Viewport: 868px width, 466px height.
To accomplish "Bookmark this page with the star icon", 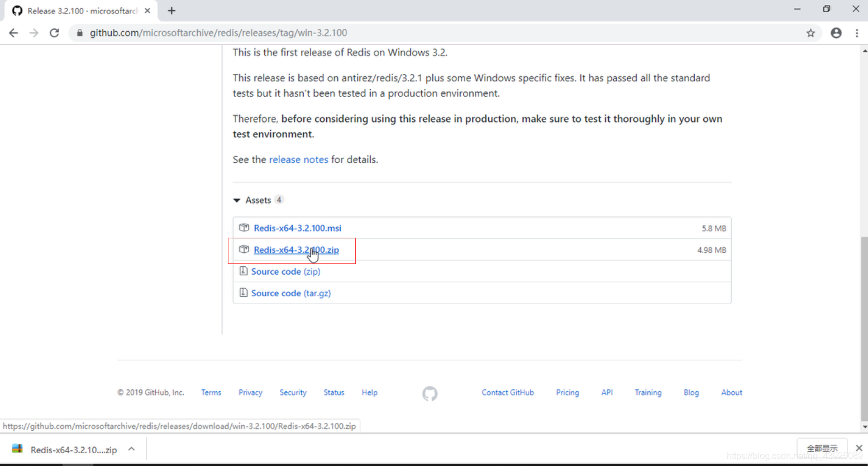I will click(x=810, y=33).
